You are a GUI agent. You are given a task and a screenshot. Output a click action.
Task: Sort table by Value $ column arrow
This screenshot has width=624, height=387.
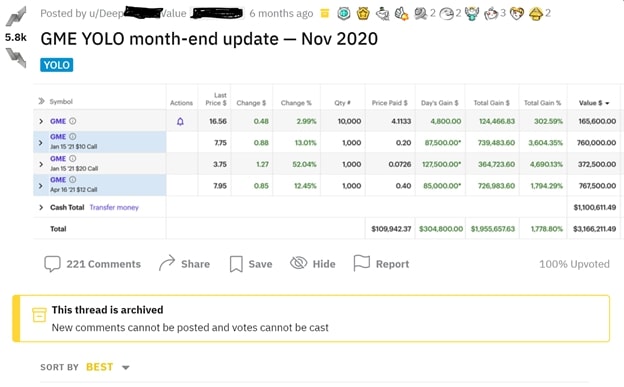607,103
